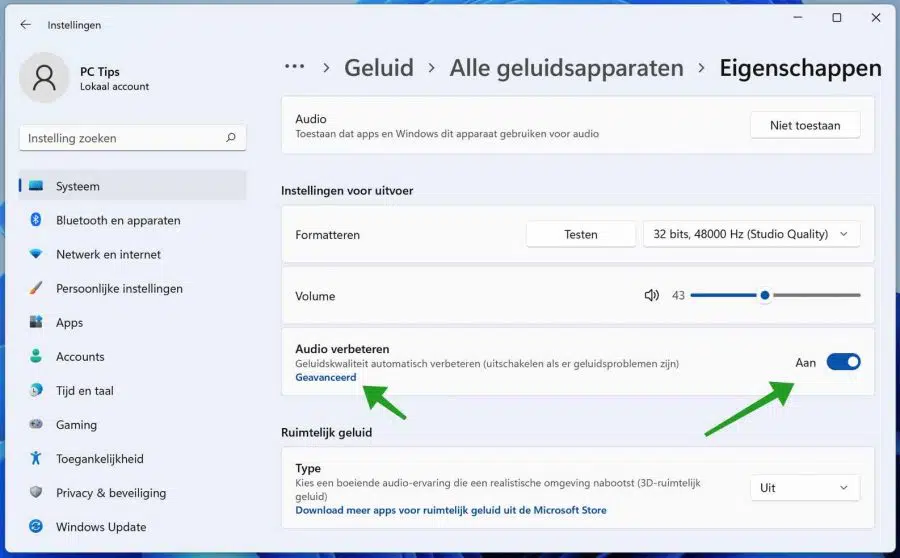This screenshot has height=558, width=900.
Task: Click the Aan toggle state label
Action: pos(805,362)
